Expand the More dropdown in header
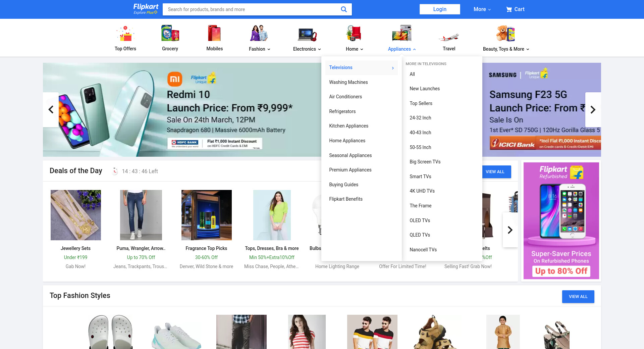644x349 pixels. pos(482,9)
